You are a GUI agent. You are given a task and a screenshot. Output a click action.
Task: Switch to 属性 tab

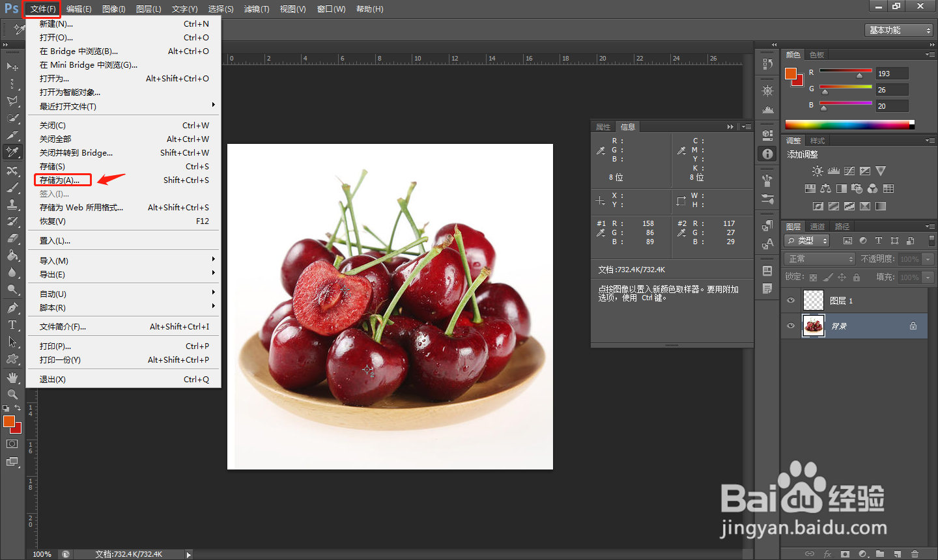[x=603, y=127]
